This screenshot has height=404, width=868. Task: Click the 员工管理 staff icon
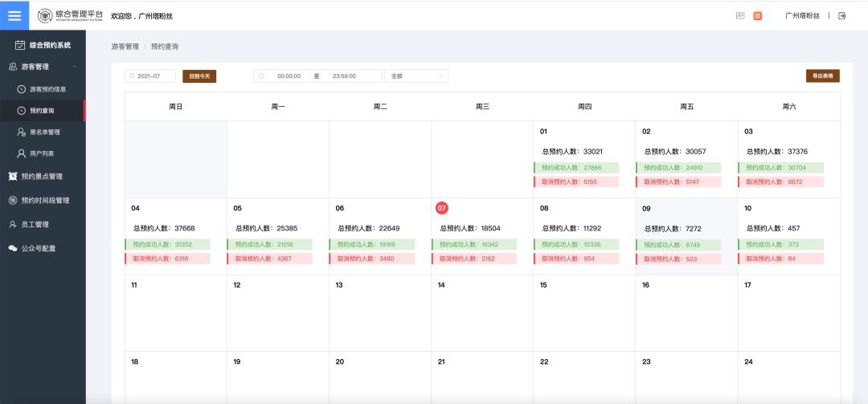coord(13,225)
